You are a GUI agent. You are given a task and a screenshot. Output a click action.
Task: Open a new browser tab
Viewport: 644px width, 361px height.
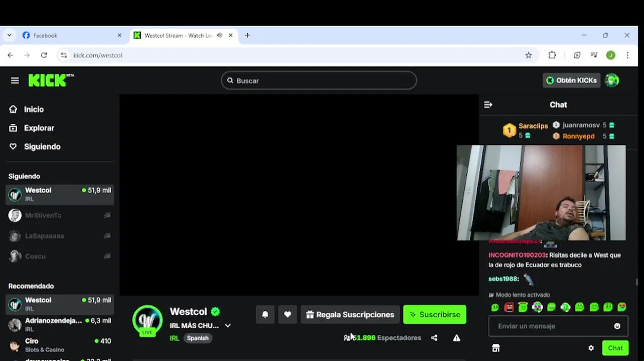(x=247, y=36)
